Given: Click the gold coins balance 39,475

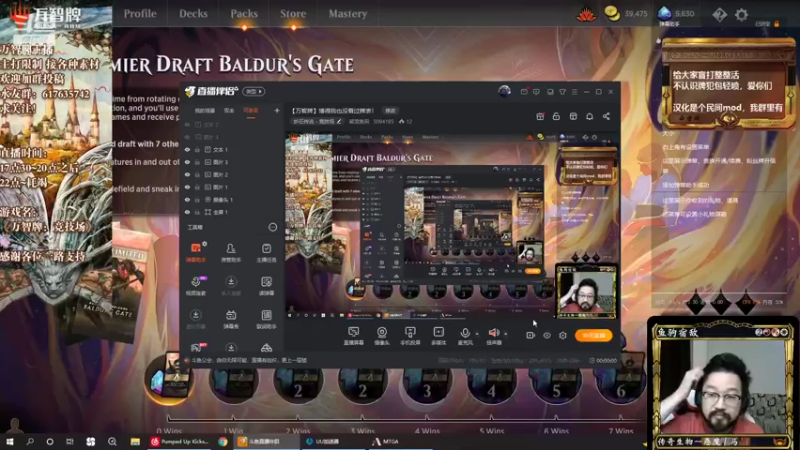Looking at the screenshot, I should (x=626, y=14).
